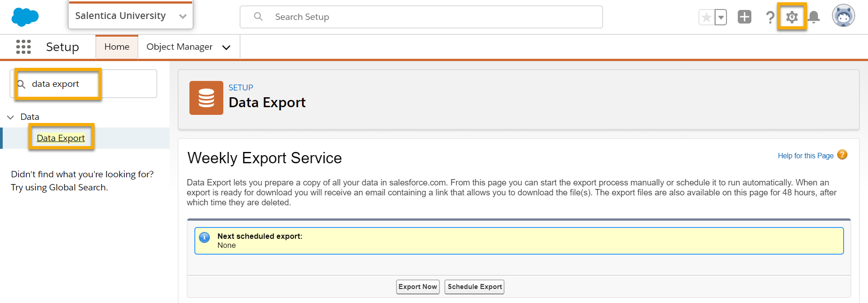This screenshot has height=303, width=868.
Task: Open Help for this Page link
Action: pos(806,156)
